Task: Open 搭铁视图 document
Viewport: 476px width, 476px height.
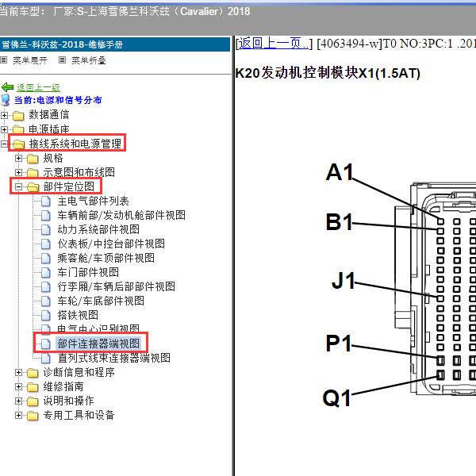Action: coord(78,315)
